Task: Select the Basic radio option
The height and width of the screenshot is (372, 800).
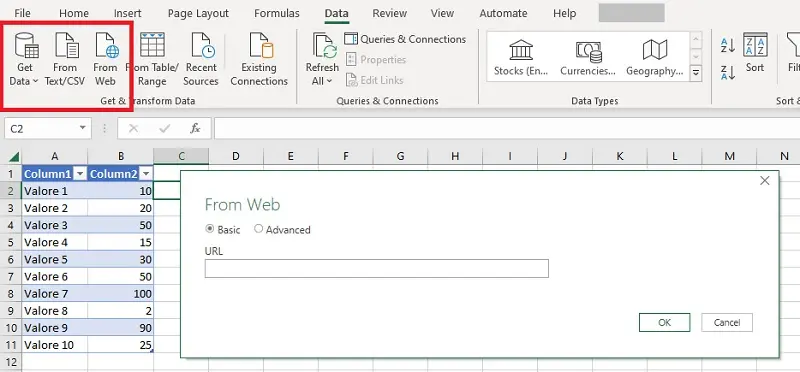Action: [x=209, y=229]
